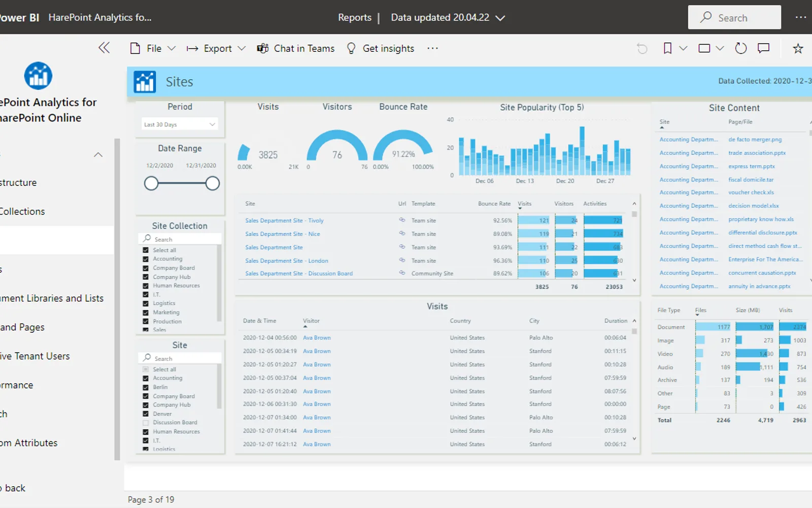Toggle Select all in Site Collection

pyautogui.click(x=146, y=250)
